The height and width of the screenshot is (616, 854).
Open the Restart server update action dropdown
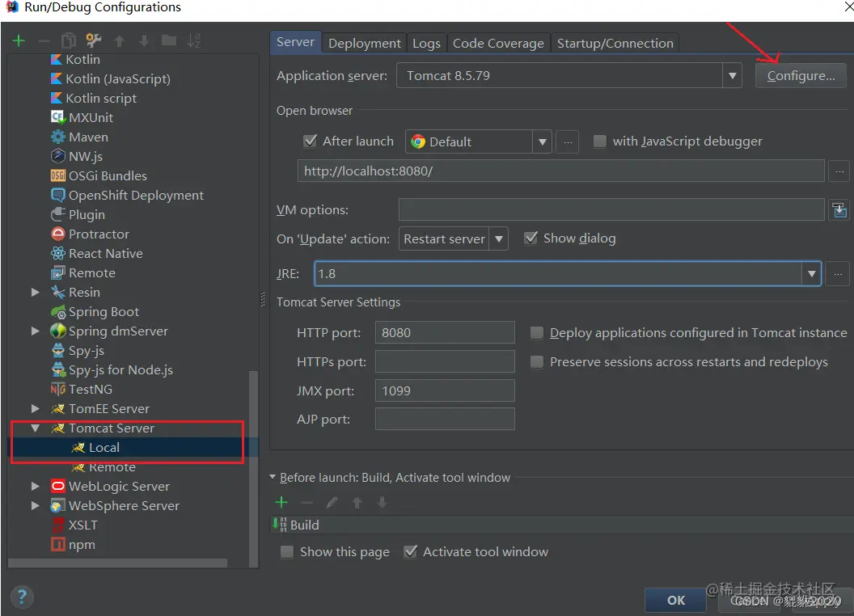tap(498, 238)
